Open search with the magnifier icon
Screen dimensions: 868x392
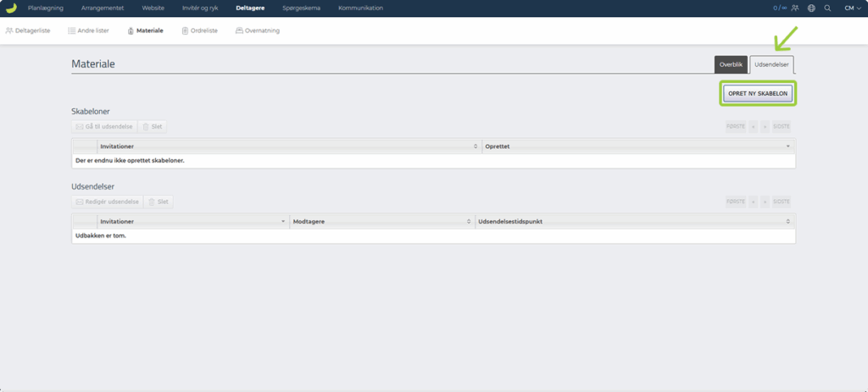coord(827,8)
